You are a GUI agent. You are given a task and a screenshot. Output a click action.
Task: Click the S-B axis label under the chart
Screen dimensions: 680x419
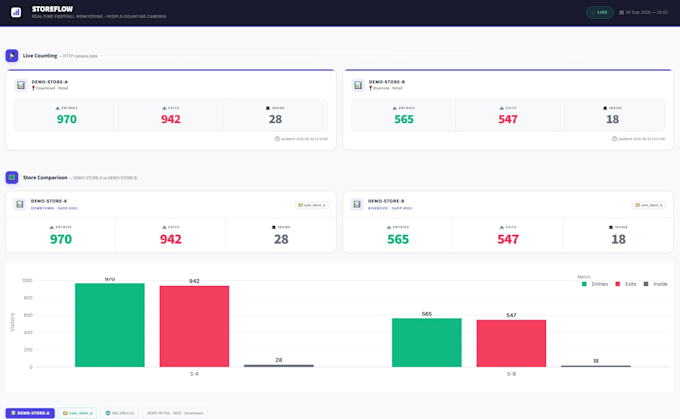click(x=511, y=374)
